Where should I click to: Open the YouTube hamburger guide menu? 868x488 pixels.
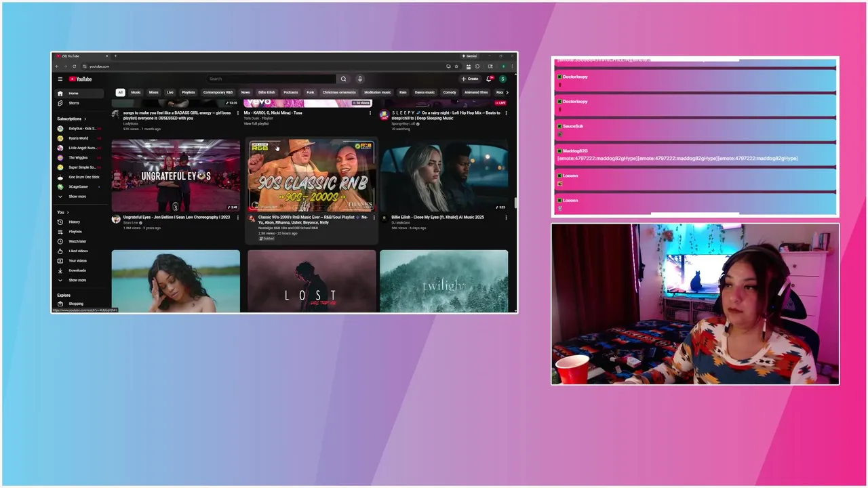[x=60, y=79]
